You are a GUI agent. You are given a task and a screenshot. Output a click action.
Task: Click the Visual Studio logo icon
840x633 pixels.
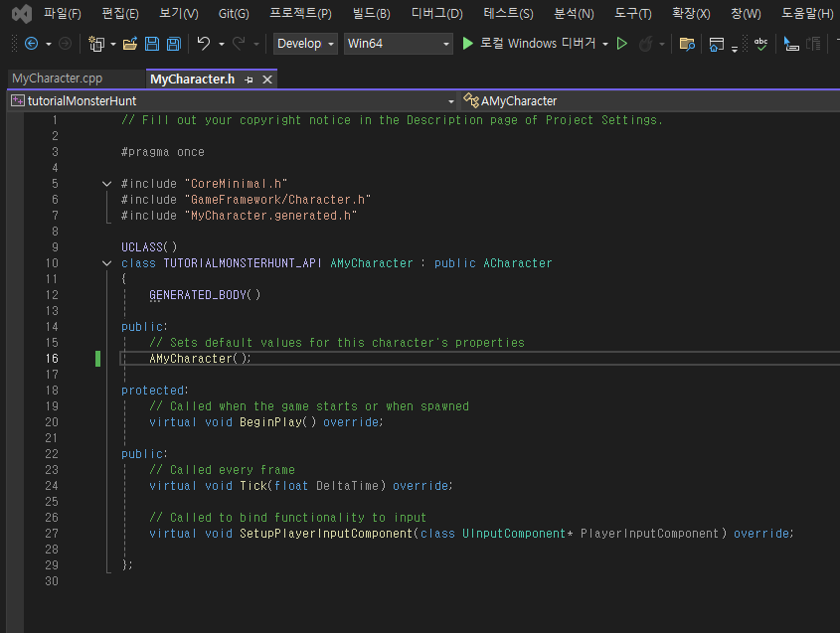22,13
